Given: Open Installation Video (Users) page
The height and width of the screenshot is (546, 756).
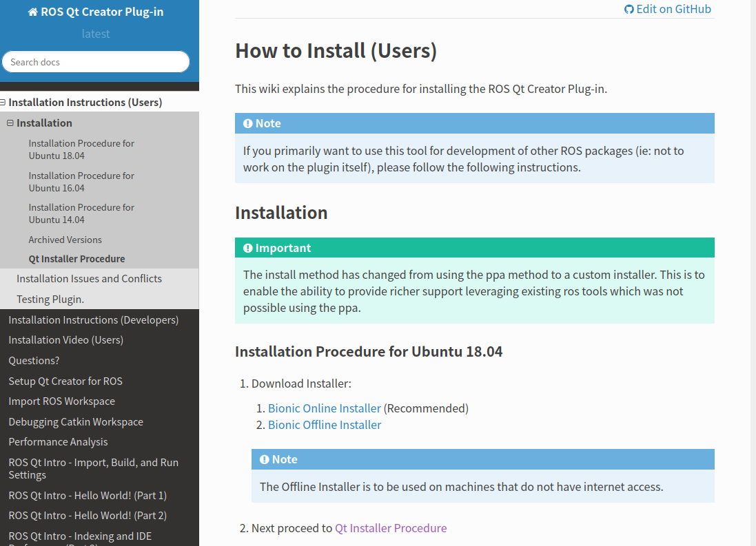Looking at the screenshot, I should (x=65, y=340).
